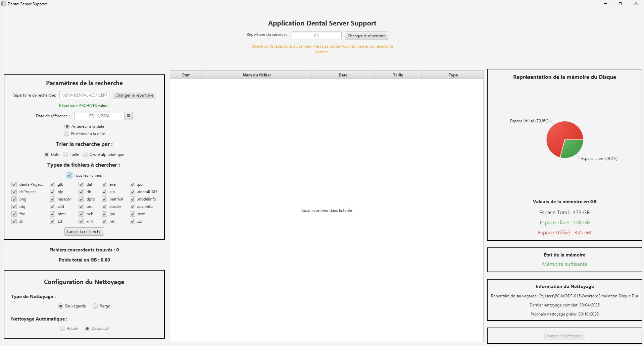Uncheck the .dentalProject file type
This screenshot has height=346, width=644.
coord(14,184)
